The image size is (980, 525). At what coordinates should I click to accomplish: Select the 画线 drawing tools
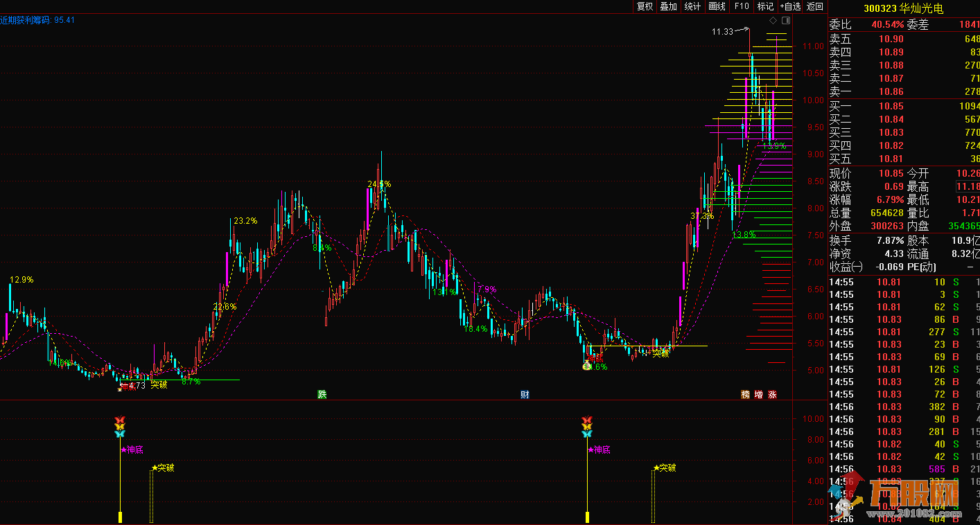pyautogui.click(x=717, y=6)
